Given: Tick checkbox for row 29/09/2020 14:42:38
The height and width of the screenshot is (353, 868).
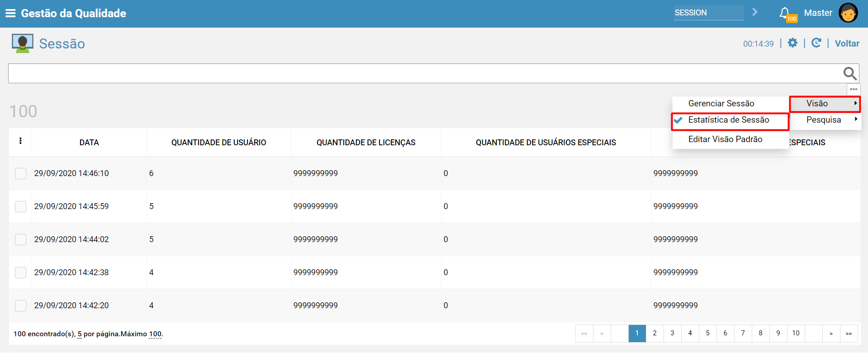Looking at the screenshot, I should pyautogui.click(x=21, y=272).
